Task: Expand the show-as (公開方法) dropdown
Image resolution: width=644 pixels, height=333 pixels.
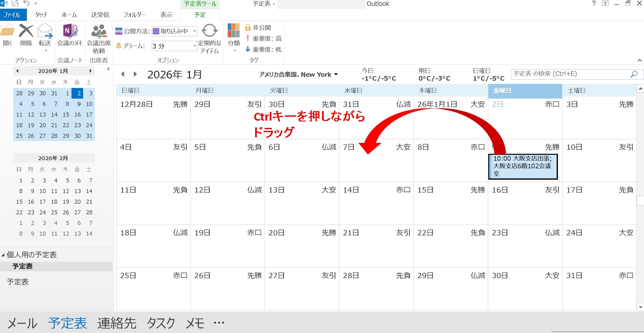Action: pos(194,31)
